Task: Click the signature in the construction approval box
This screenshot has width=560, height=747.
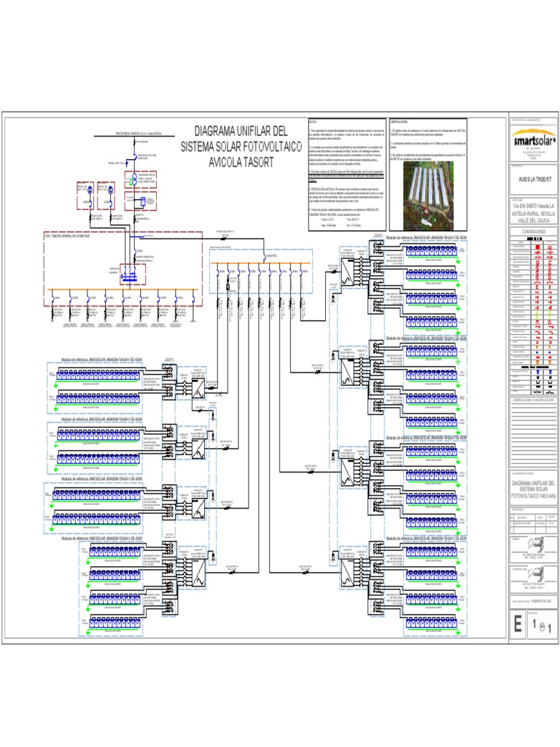Action: tap(535, 573)
